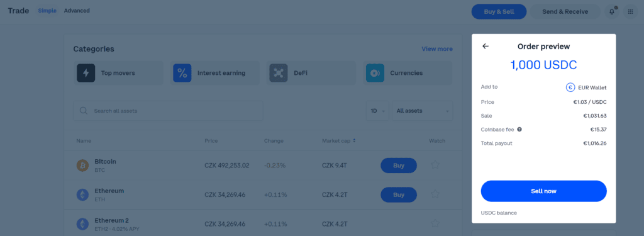Sort by Market cap column arrow
Viewport: 644px width, 236px height.
(x=354, y=140)
